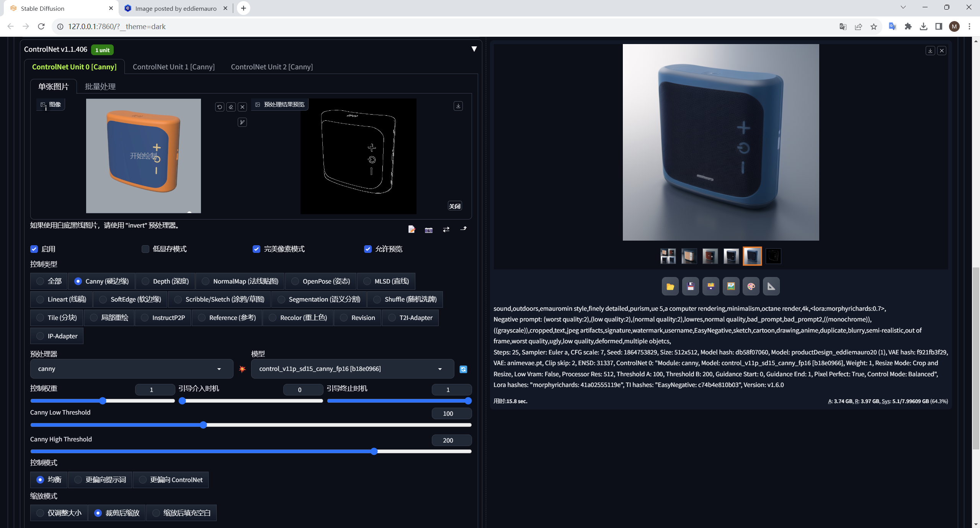This screenshot has width=980, height=528.
Task: Select the IP-Adapter control type
Action: 57,336
